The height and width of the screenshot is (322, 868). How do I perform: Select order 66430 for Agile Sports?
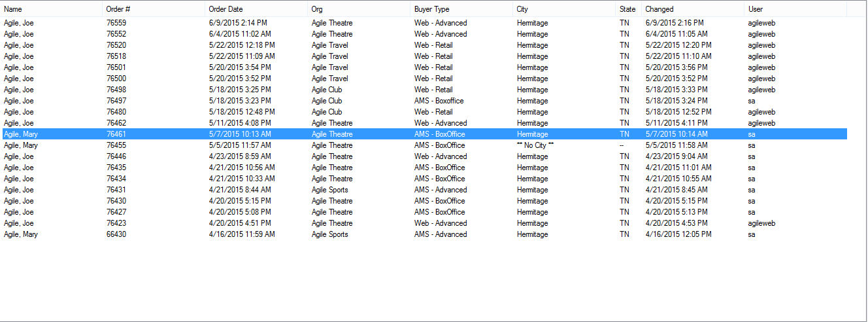424,234
